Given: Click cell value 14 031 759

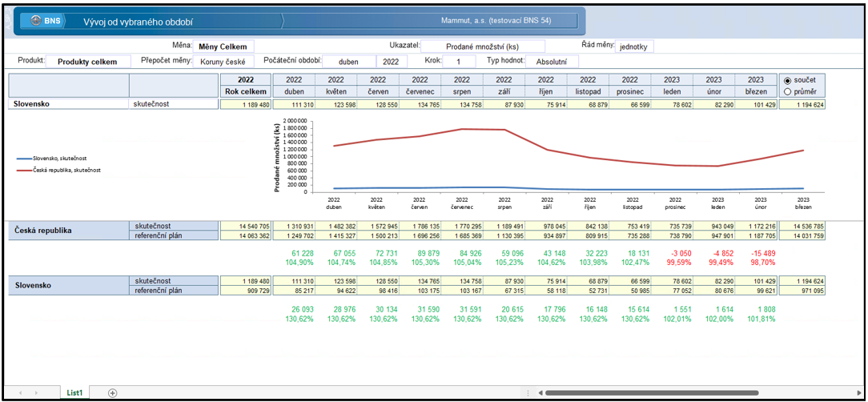Looking at the screenshot, I should point(802,235).
